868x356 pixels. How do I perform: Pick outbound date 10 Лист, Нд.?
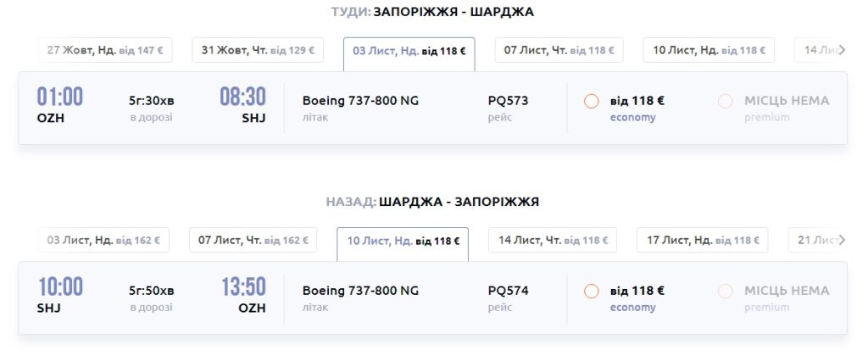tap(709, 50)
